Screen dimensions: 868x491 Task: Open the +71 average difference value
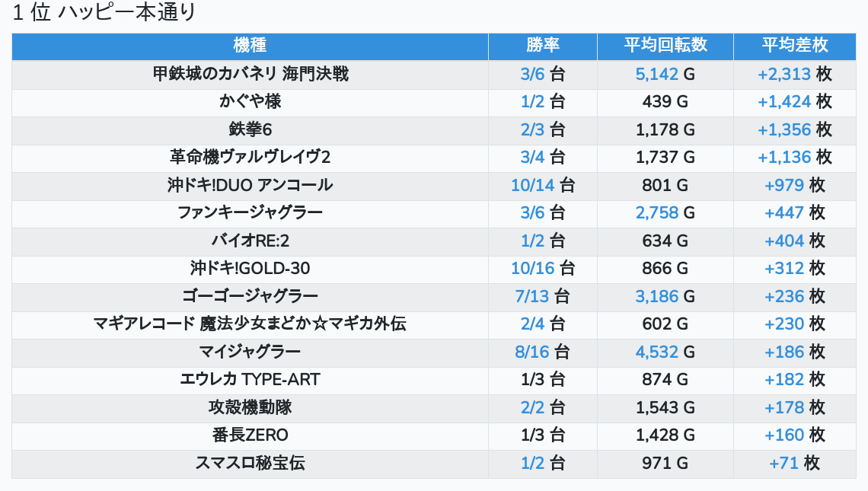pyautogui.click(x=783, y=463)
